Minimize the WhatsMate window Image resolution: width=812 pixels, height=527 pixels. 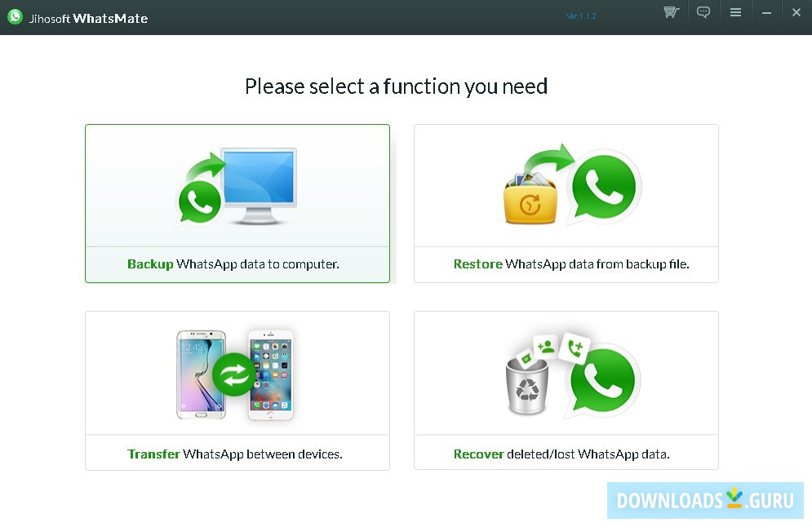tap(766, 12)
